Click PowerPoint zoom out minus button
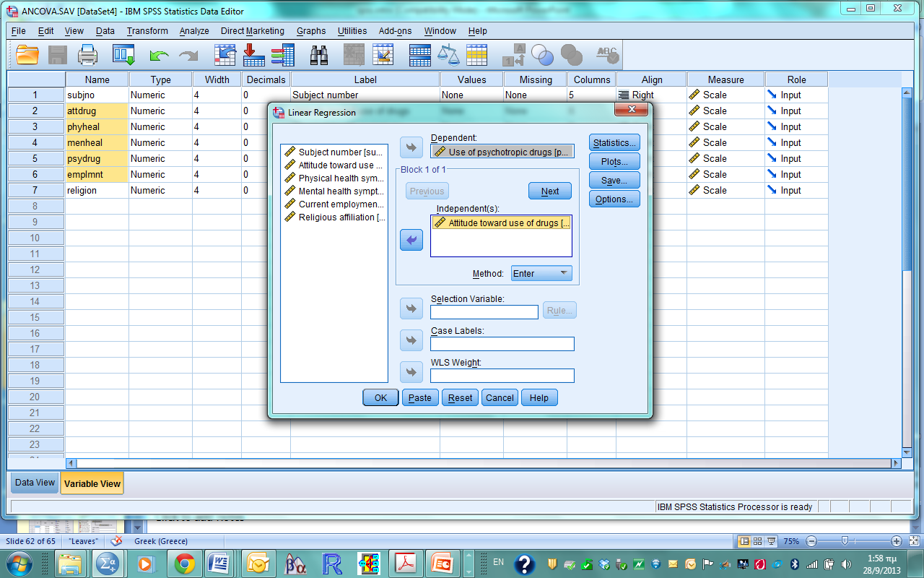This screenshot has width=924, height=578. 811,540
